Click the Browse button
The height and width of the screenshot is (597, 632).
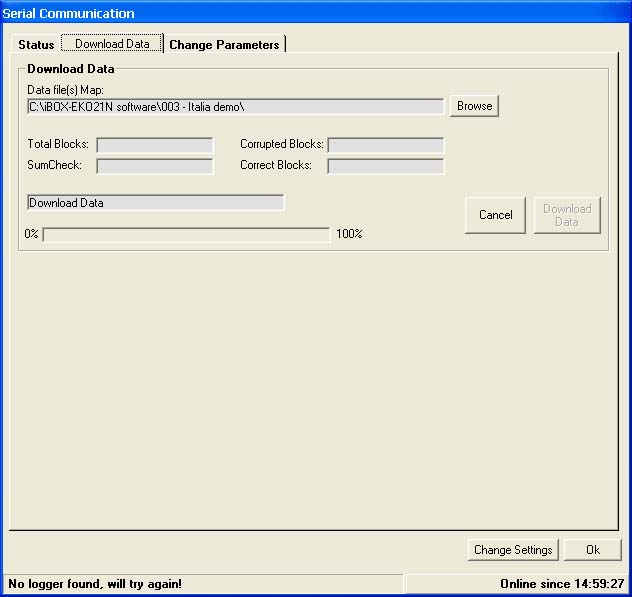tap(474, 106)
